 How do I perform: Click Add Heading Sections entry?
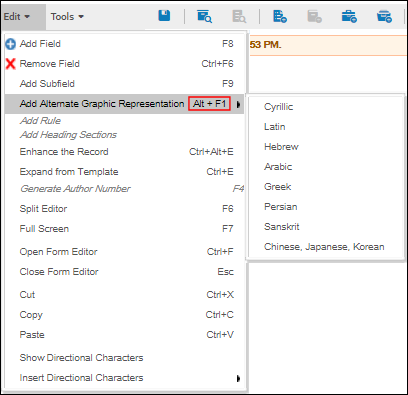[x=125, y=135]
